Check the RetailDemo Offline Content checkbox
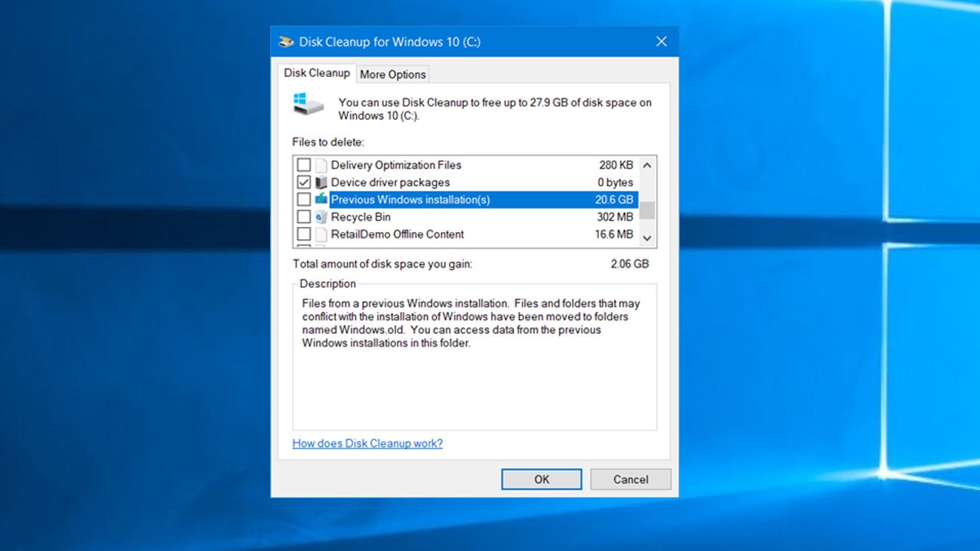Viewport: 980px width, 551px height. click(x=304, y=234)
